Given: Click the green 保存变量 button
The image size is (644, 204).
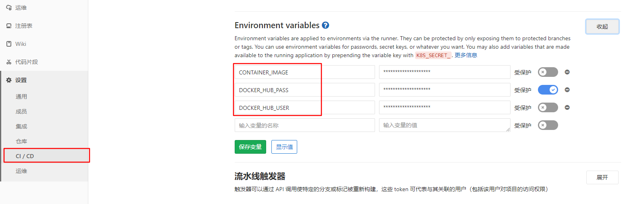Looking at the screenshot, I should click(250, 147).
